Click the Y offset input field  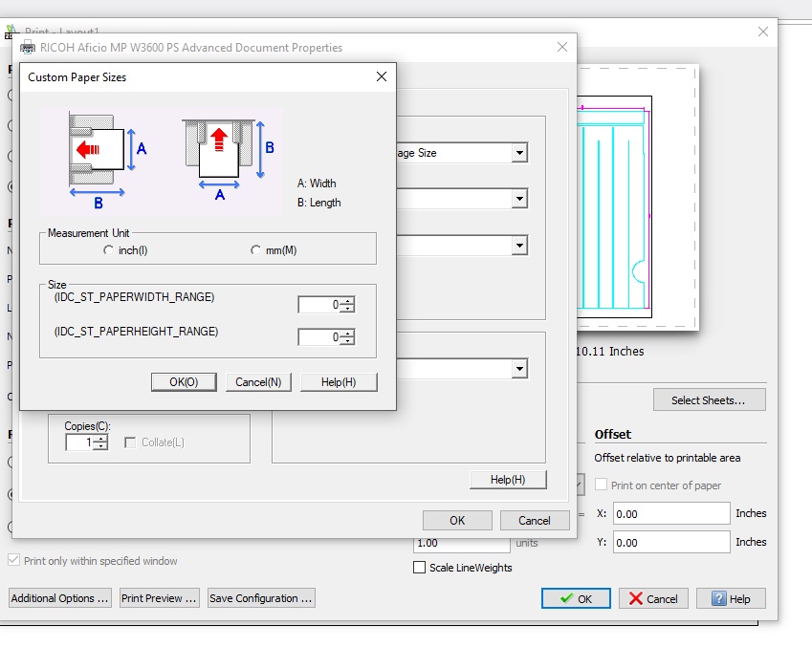[671, 543]
